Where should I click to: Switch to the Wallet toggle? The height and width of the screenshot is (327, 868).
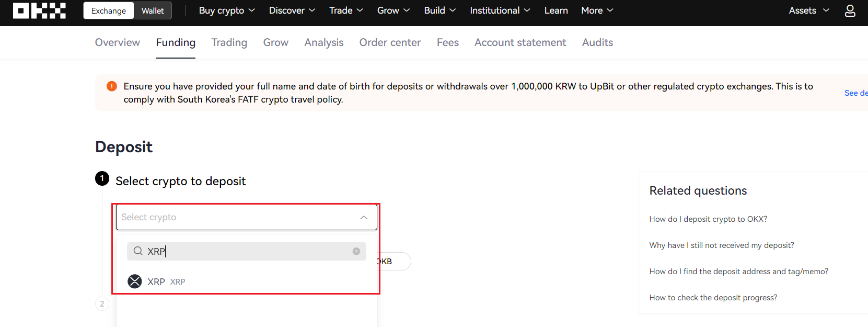[153, 10]
